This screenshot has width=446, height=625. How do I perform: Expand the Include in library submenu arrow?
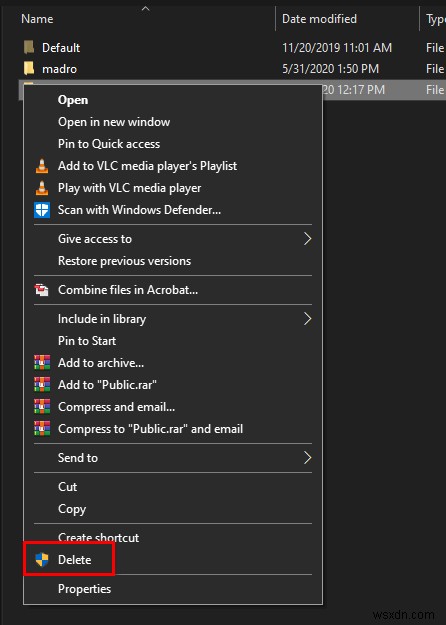pyautogui.click(x=307, y=318)
